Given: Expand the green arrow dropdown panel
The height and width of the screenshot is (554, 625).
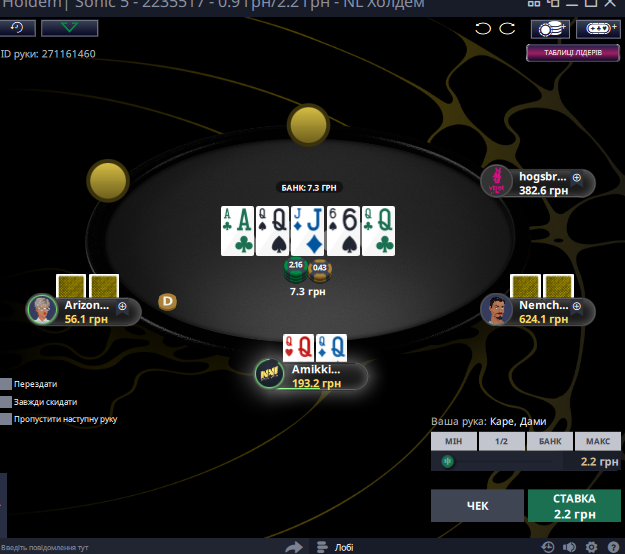Looking at the screenshot, I should pos(69,28).
